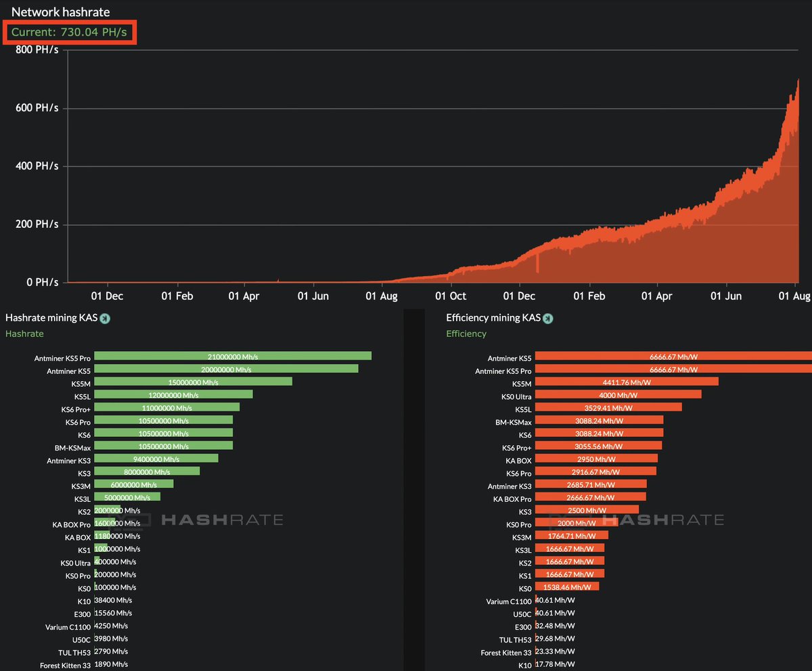Click the KS0 Ultra label in hashrate chart
The width and height of the screenshot is (812, 671).
point(75,563)
